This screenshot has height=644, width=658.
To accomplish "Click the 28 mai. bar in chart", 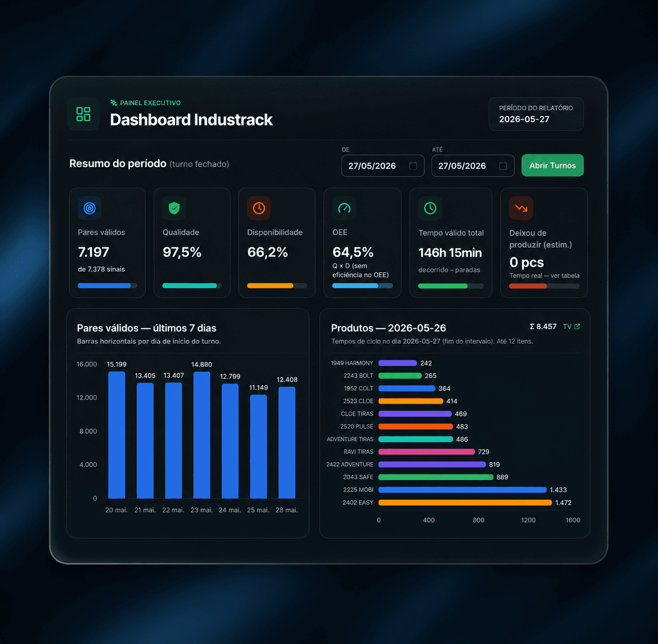I will coord(287,442).
